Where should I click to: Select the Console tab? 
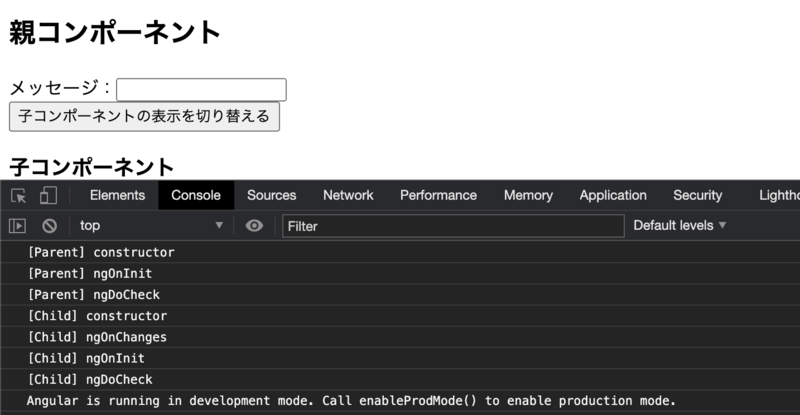tap(196, 196)
